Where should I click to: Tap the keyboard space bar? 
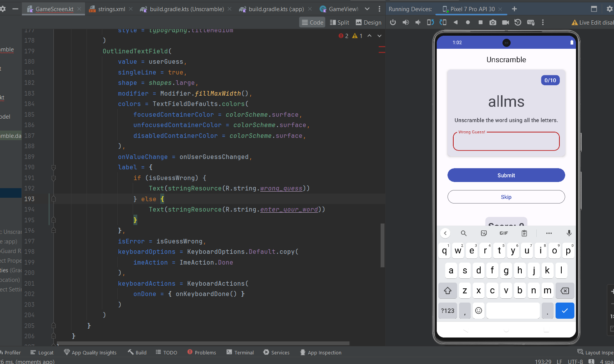(513, 311)
